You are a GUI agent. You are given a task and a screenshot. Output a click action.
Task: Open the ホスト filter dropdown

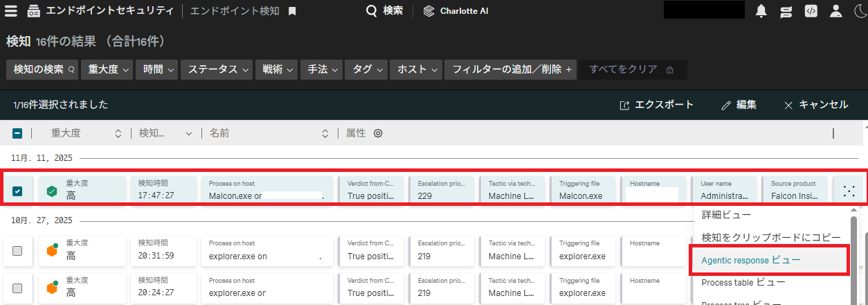click(x=415, y=69)
